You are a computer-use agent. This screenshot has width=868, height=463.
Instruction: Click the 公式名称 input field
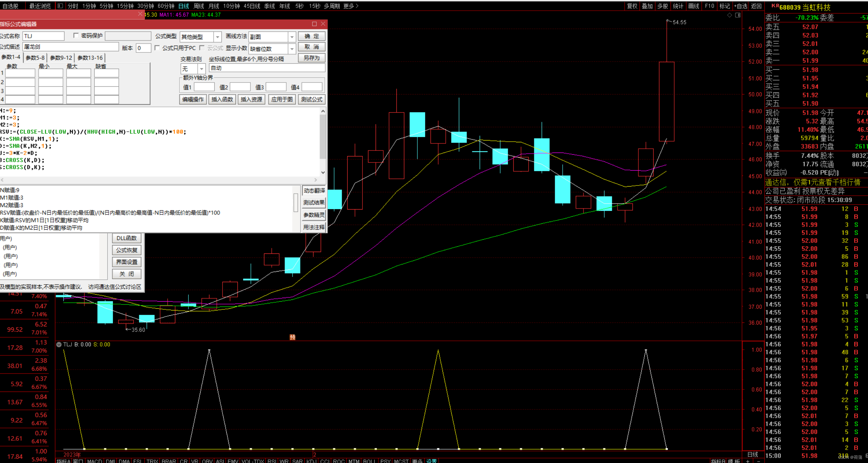[x=44, y=36]
